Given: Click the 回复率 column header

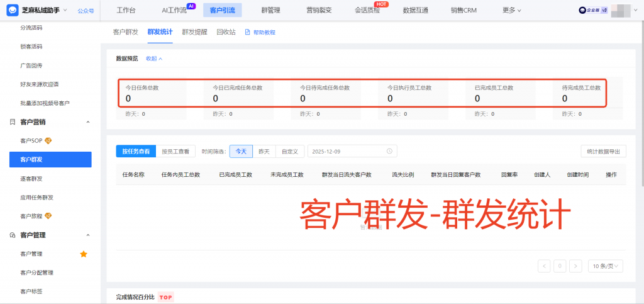Looking at the screenshot, I should (x=509, y=174).
